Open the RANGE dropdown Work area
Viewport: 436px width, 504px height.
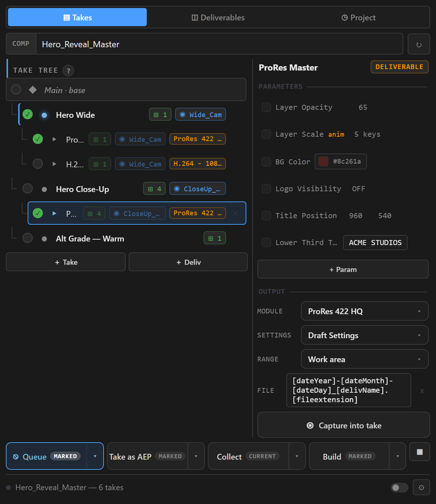pyautogui.click(x=365, y=359)
